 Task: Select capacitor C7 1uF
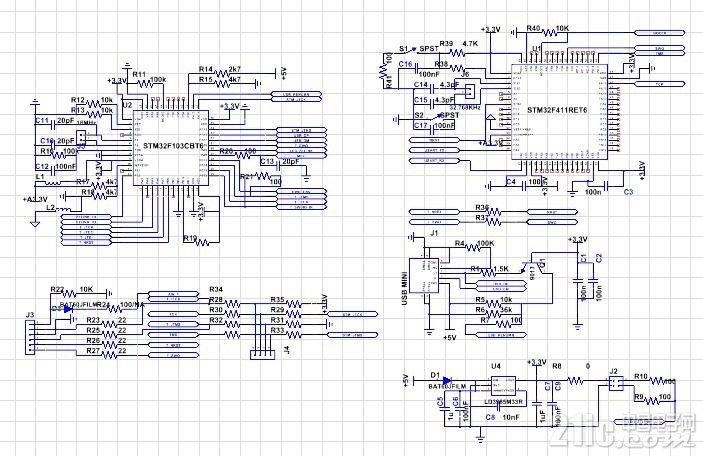537,404
